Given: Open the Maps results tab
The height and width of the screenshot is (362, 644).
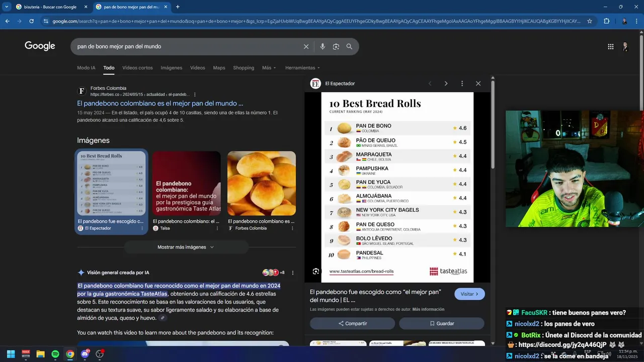Looking at the screenshot, I should click(x=219, y=68).
